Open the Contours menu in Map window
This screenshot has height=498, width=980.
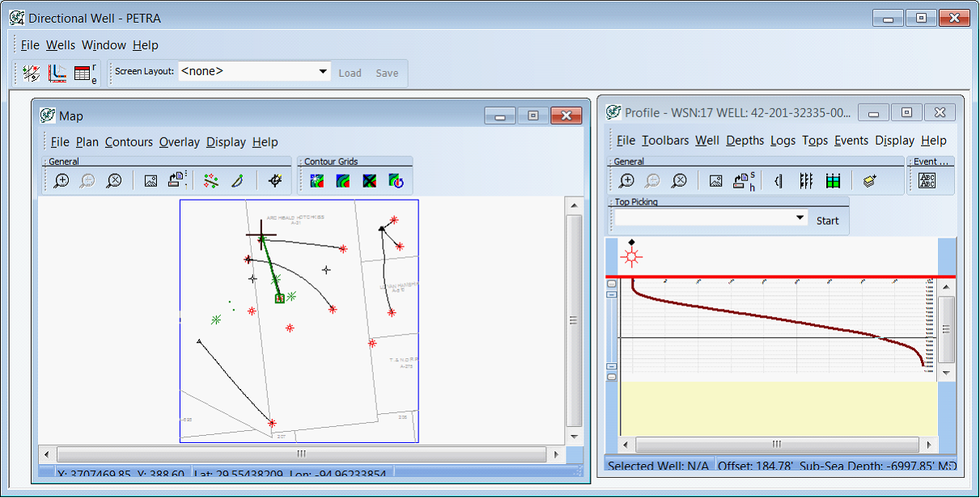tap(129, 142)
